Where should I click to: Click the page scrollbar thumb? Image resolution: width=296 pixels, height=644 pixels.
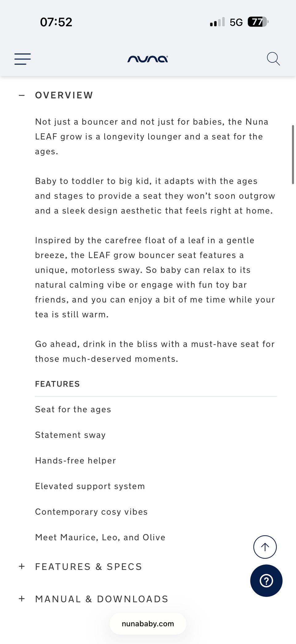293,155
